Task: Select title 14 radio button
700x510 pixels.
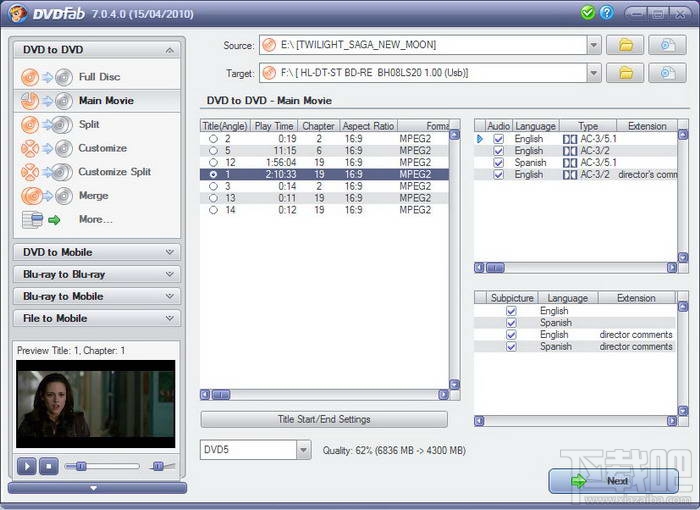Action: coord(213,210)
